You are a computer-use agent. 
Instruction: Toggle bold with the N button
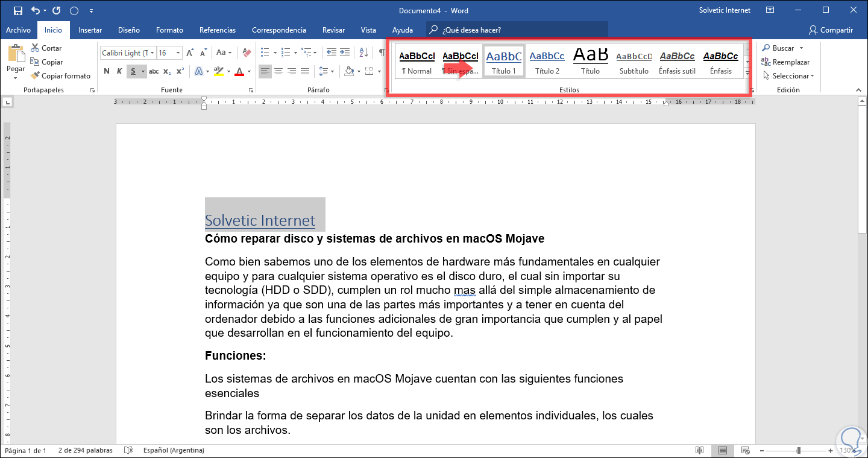point(107,72)
